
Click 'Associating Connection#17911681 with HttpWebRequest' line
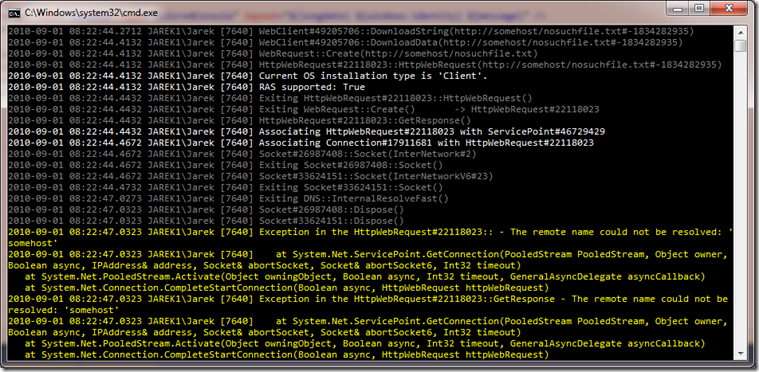pyautogui.click(x=301, y=143)
